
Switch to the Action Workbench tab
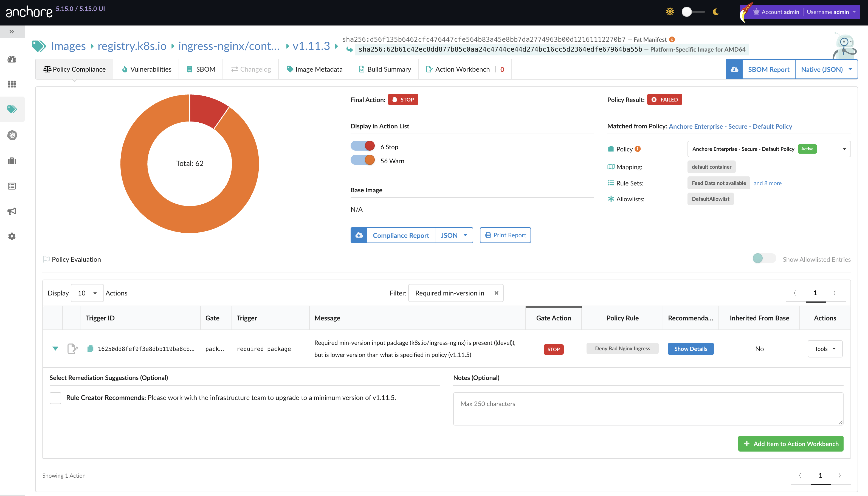465,69
